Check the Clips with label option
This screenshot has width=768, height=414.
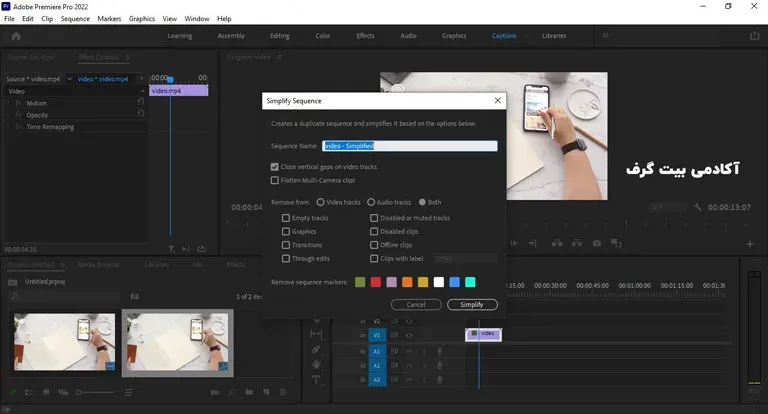point(374,258)
